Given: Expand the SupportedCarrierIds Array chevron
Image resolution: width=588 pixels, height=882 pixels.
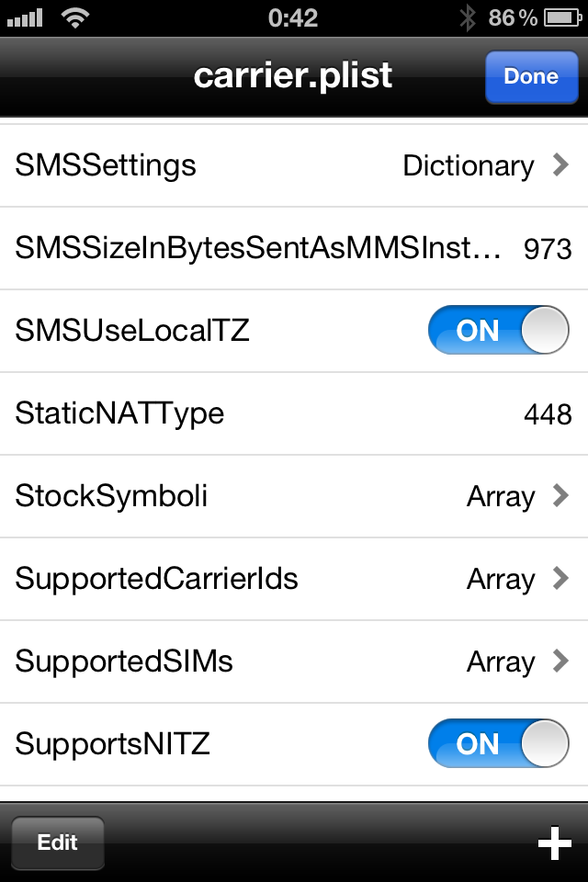Looking at the screenshot, I should coord(560,578).
